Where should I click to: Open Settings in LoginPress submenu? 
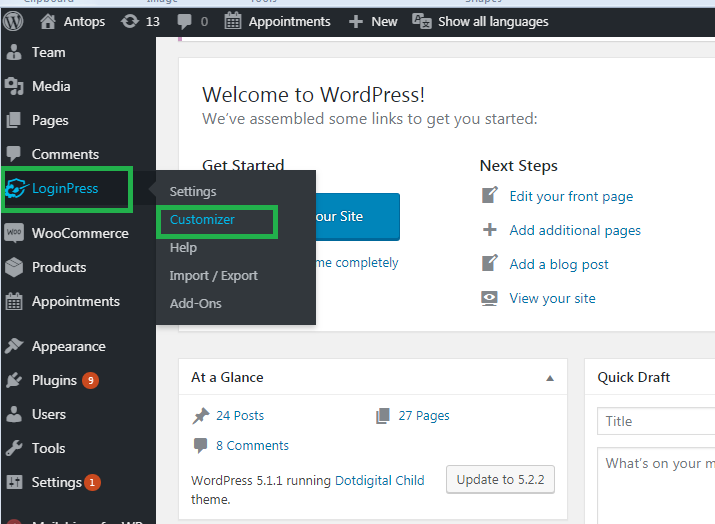click(193, 192)
